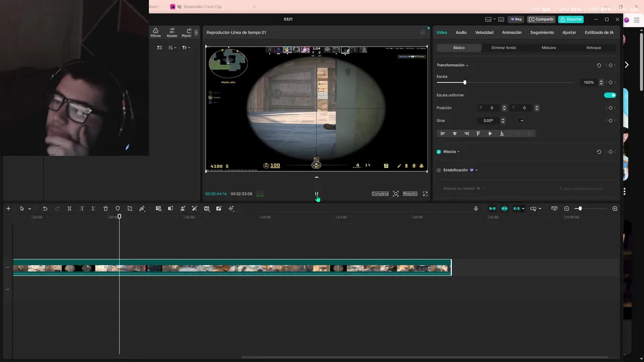Image resolution: width=644 pixels, height=362 pixels.
Task: Undo the last edit
Action: pos(45,209)
